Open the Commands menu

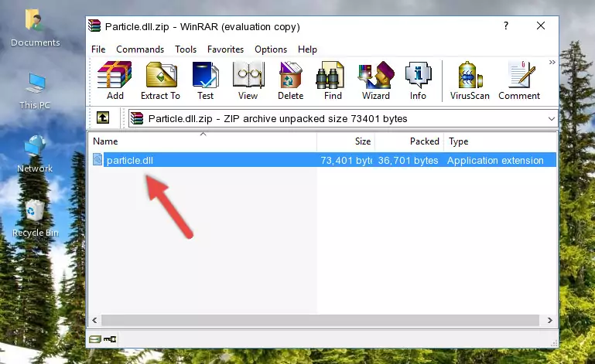click(x=140, y=49)
